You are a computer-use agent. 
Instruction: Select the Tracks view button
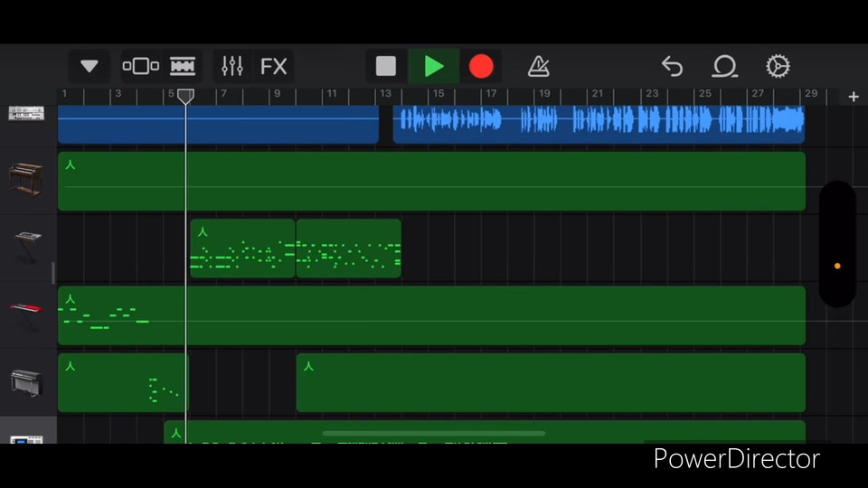pos(182,66)
